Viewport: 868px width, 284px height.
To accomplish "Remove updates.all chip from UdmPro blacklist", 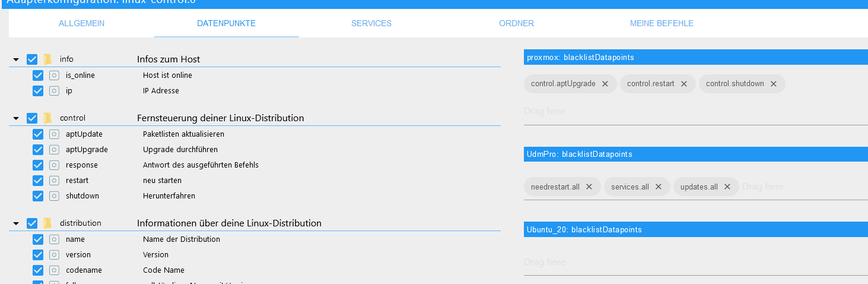I will 727,187.
